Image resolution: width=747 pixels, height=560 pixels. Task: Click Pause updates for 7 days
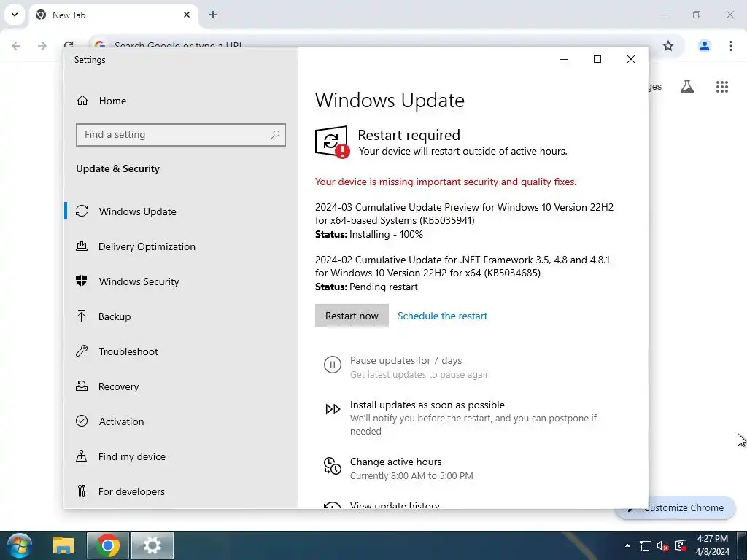tap(406, 360)
